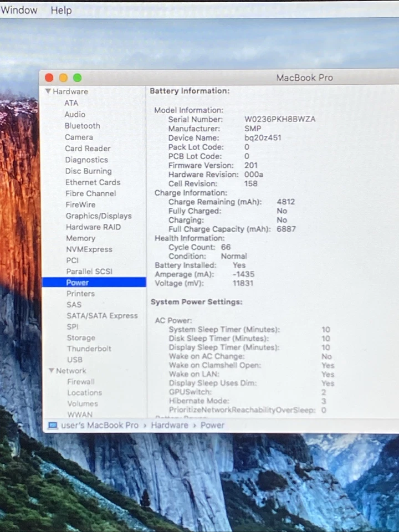Click the AC Power label
This screenshot has width=399, height=532.
(173, 320)
